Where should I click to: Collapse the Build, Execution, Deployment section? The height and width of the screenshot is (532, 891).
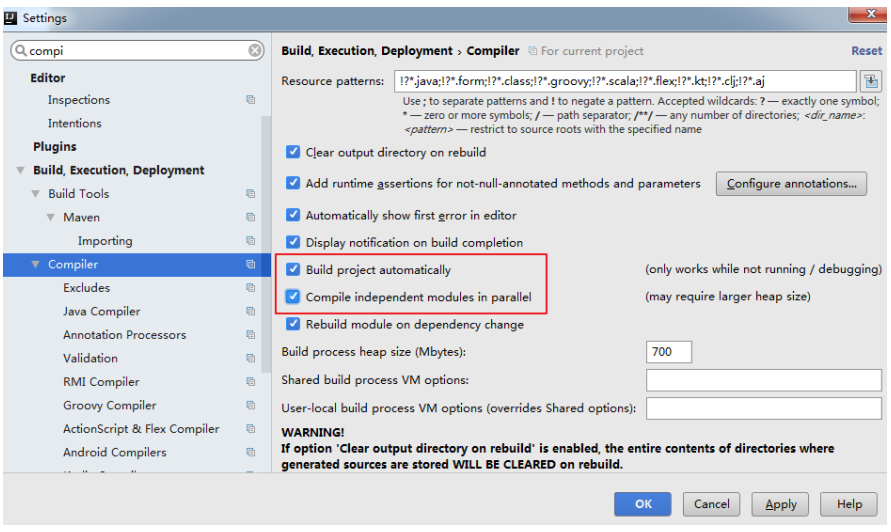20,170
